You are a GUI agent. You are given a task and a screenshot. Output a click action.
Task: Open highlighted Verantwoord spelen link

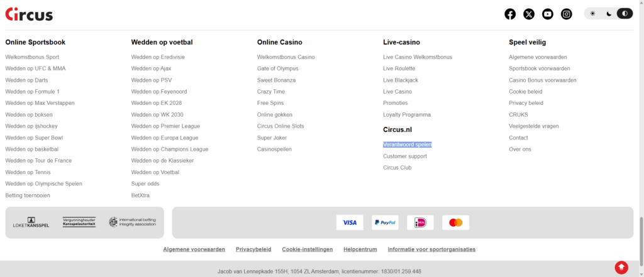coord(408,145)
